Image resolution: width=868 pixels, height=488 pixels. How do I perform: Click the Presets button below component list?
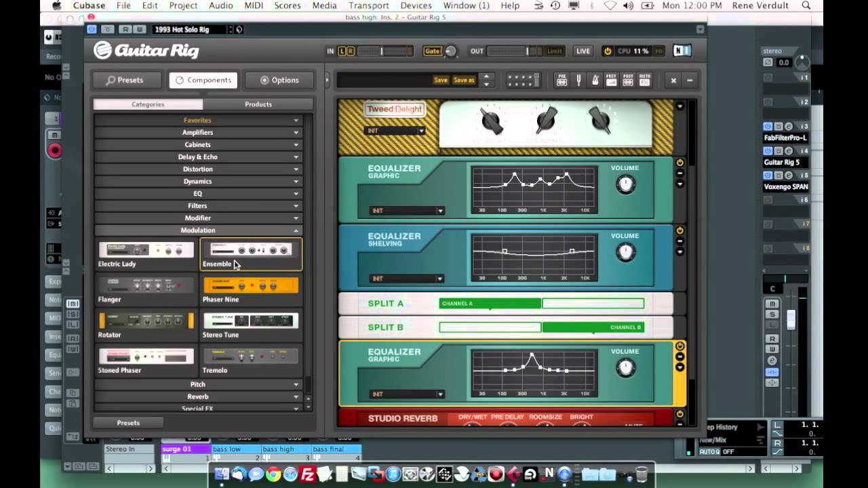click(x=128, y=423)
